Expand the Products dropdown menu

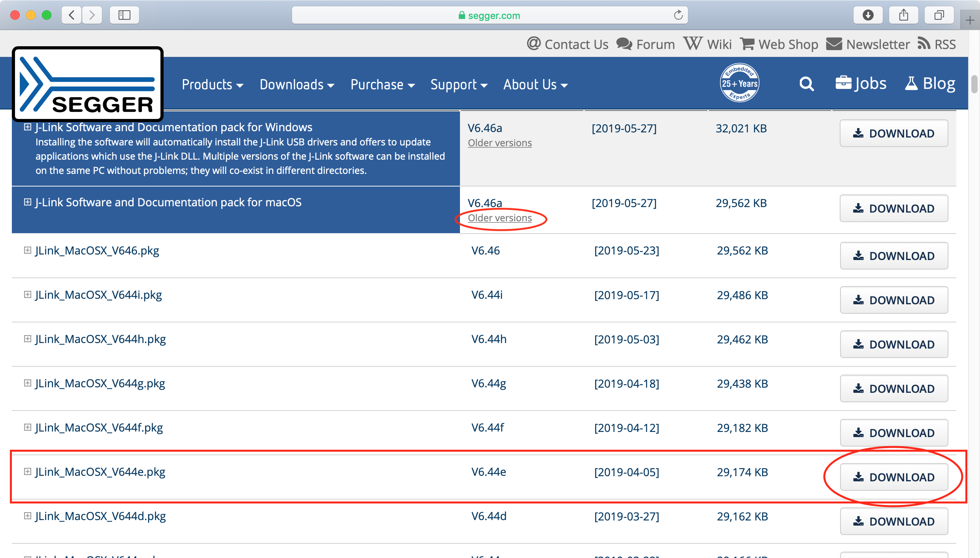(x=211, y=84)
